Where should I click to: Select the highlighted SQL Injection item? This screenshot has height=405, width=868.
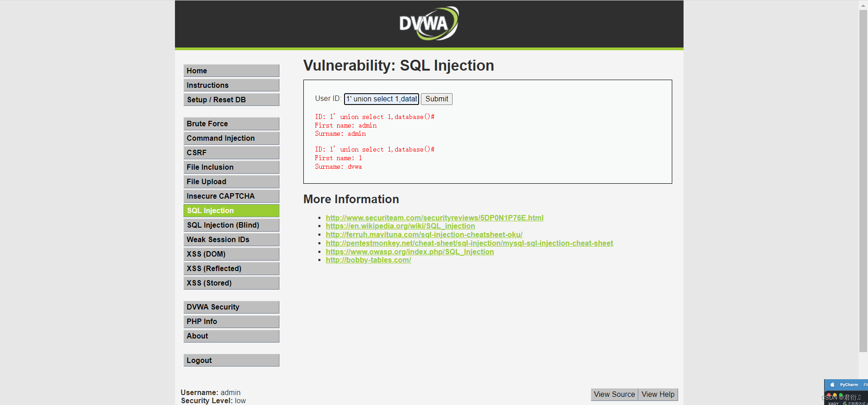click(x=231, y=210)
